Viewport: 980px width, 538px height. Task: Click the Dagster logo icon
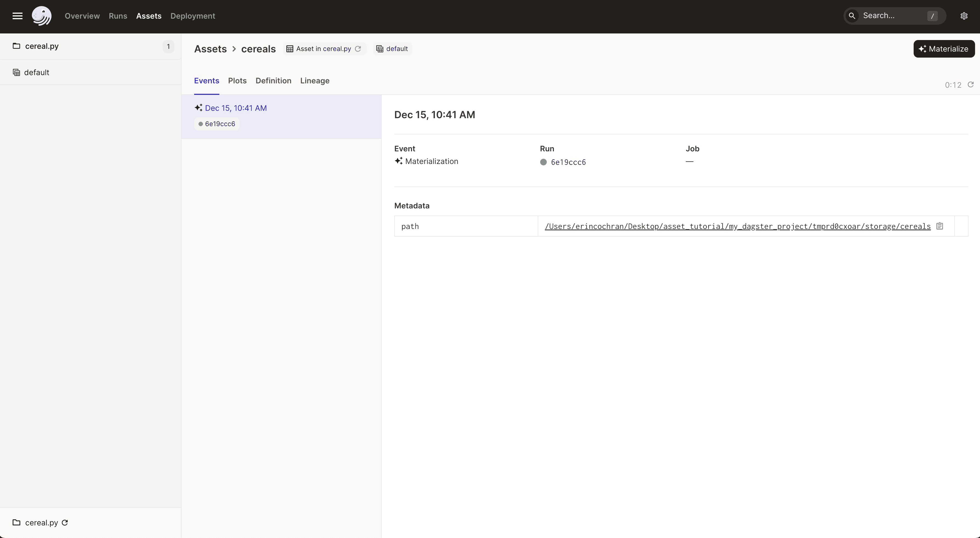pos(41,16)
